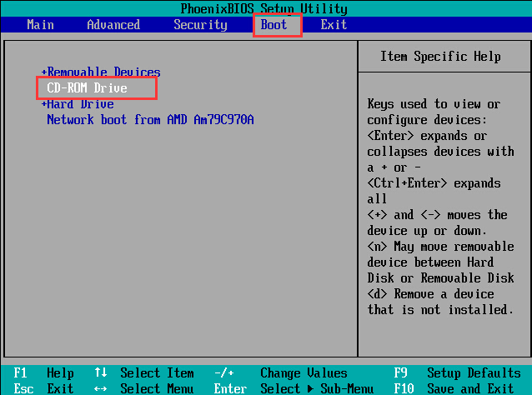This screenshot has height=395, width=532.
Task: Click the Item Specific Help header
Action: (x=440, y=57)
